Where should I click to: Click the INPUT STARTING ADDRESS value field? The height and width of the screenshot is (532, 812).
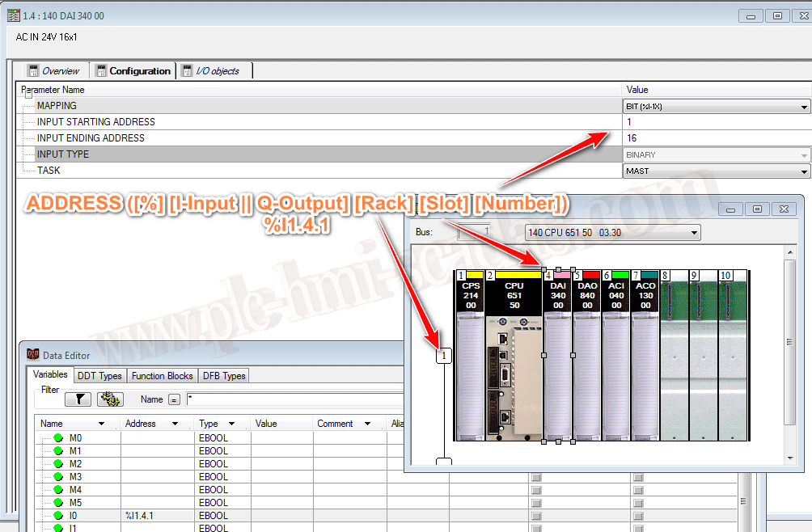(716, 122)
